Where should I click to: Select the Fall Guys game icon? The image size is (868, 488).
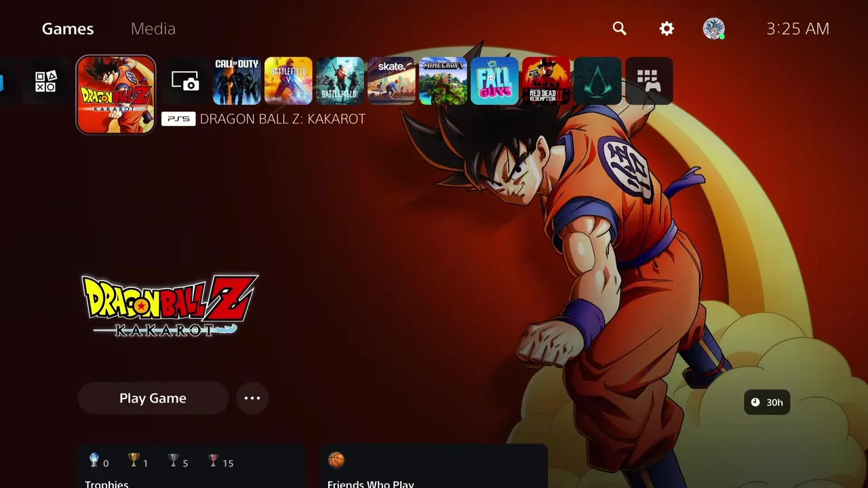click(x=494, y=81)
